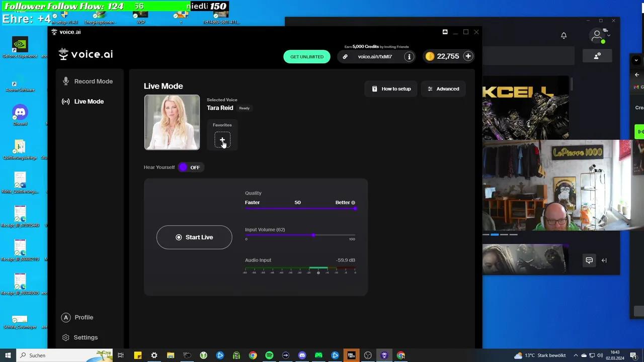Open GeForce Experience desktop icon
The width and height of the screenshot is (644, 362).
[x=20, y=48]
